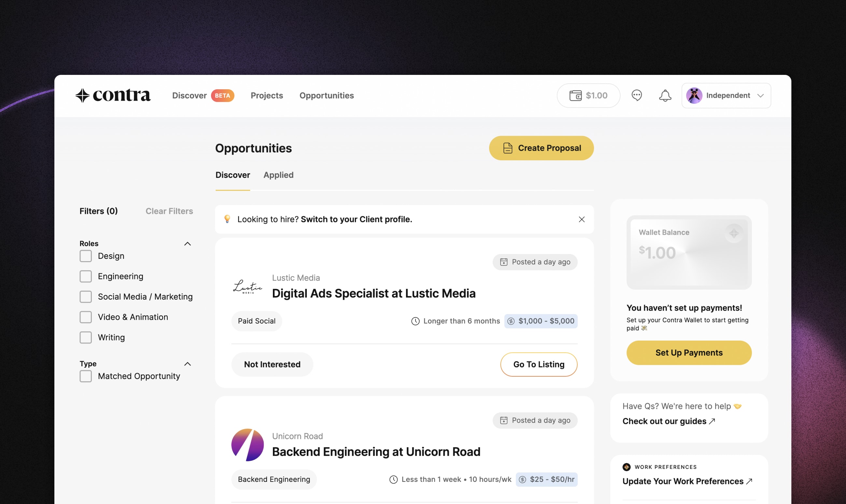This screenshot has height=504, width=846.
Task: Check the Design role checkbox
Action: pos(86,256)
